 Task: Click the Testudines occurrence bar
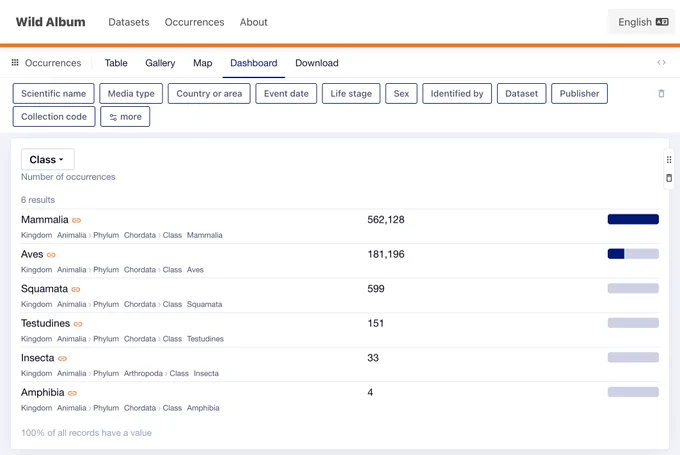pos(633,323)
